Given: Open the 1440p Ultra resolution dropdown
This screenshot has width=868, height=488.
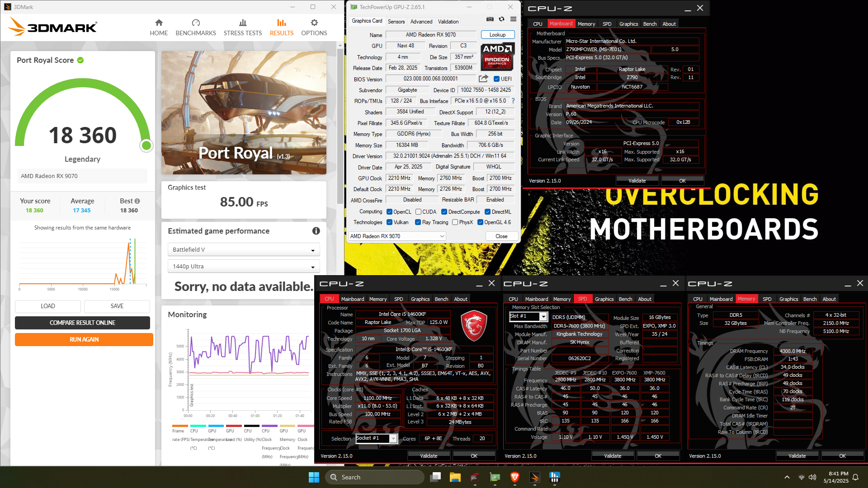Looking at the screenshot, I should pyautogui.click(x=244, y=267).
